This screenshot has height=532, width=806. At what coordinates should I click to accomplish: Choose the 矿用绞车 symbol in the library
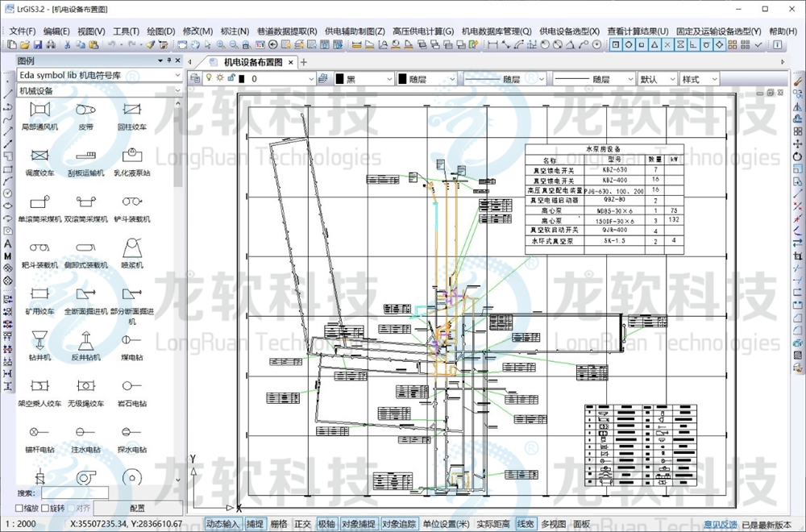pos(39,298)
